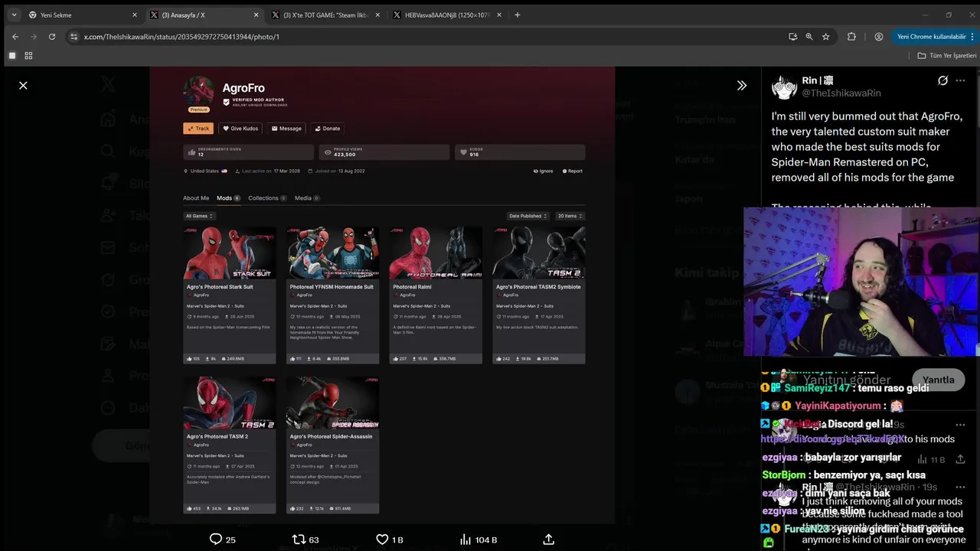Viewport: 980px width, 551px height.
Task: Click the AgroFro profile screenshot photo
Action: (x=382, y=295)
